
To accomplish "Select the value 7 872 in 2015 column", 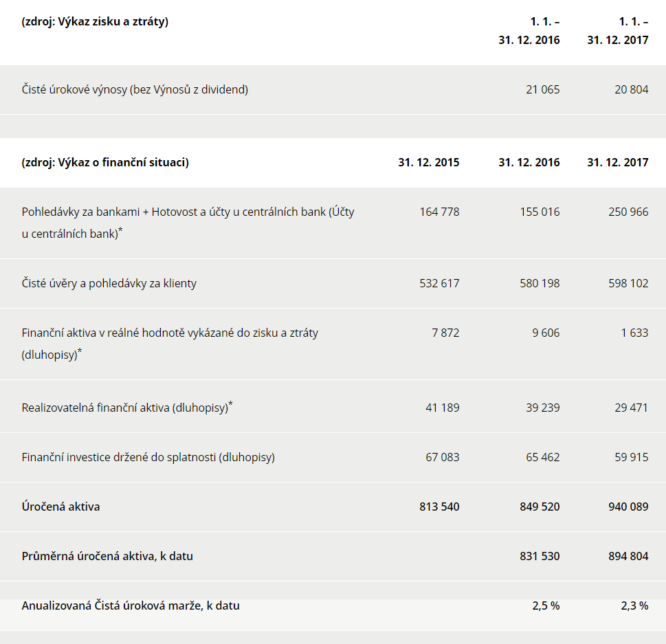I will [445, 333].
